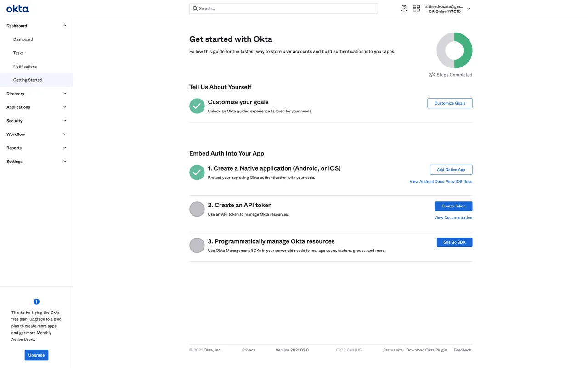
Task: Open the View Documentation link
Action: pos(453,218)
